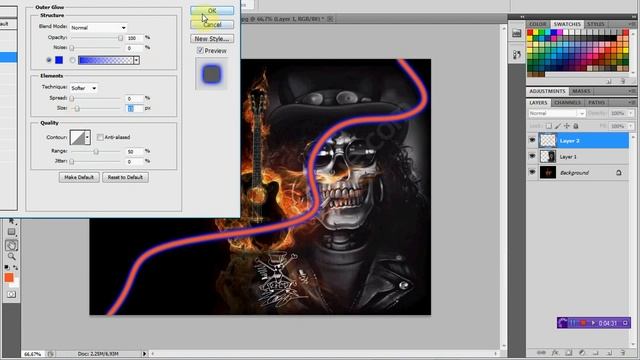Select the gradient radio button

(x=73, y=60)
